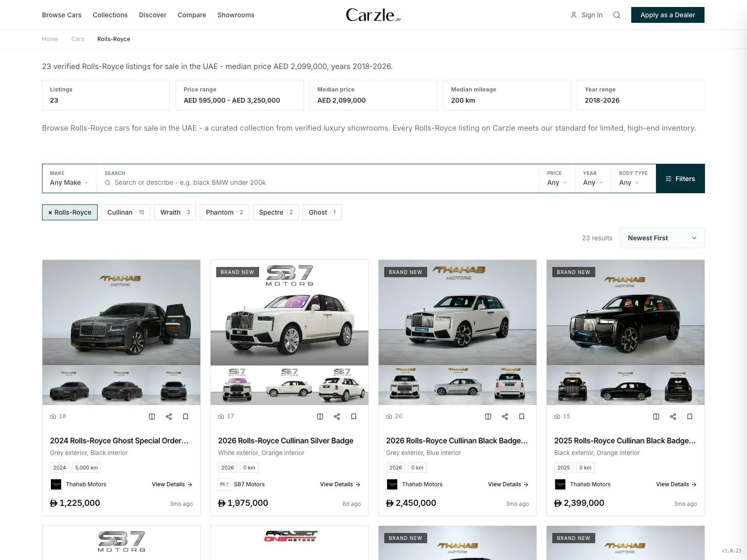The width and height of the screenshot is (747, 560).
Task: Click the Sign In link text
Action: (x=592, y=15)
